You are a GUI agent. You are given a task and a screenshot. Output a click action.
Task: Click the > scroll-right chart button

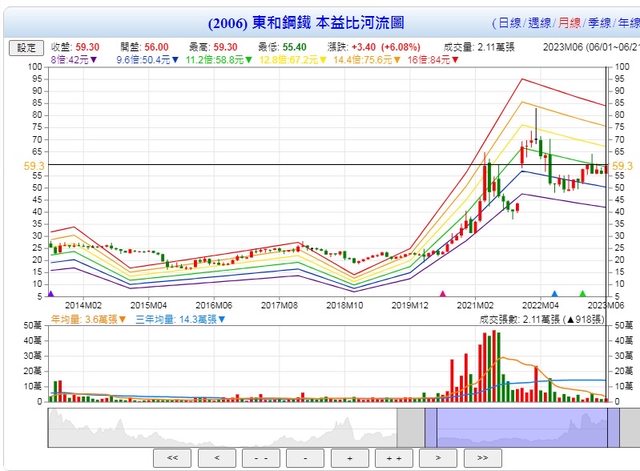point(438,457)
